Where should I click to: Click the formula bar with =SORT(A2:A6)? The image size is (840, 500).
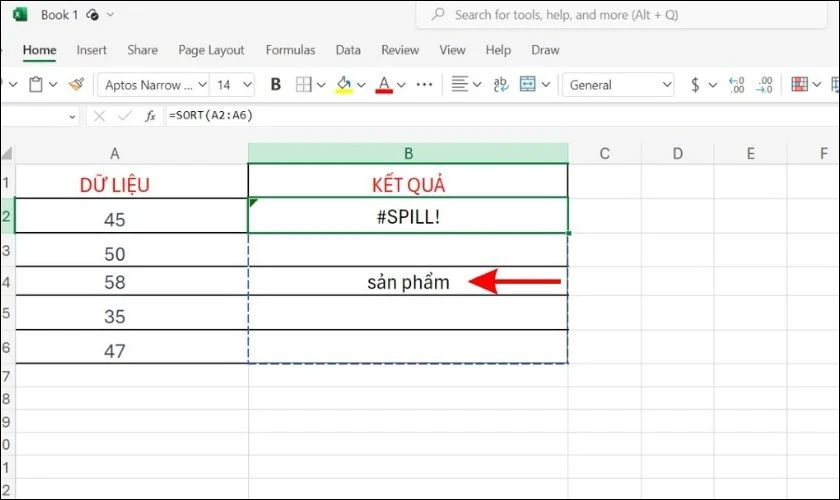(x=501, y=115)
